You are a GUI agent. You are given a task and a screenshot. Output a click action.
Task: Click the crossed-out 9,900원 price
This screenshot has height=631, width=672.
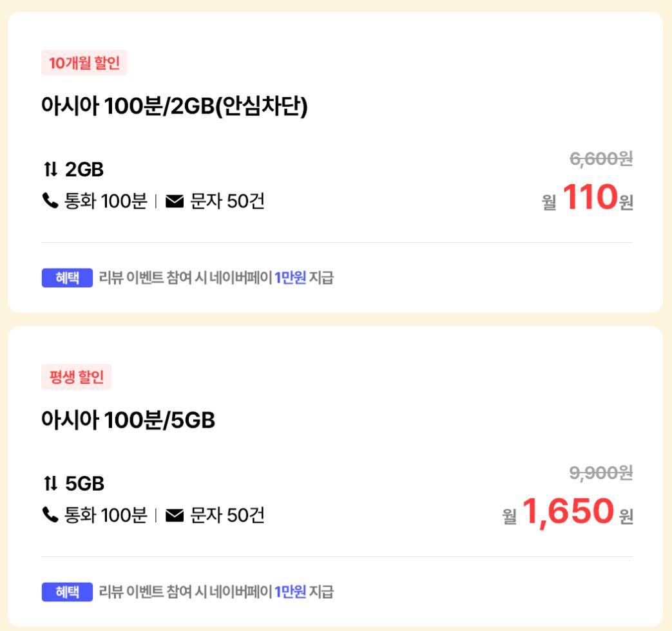pos(601,473)
